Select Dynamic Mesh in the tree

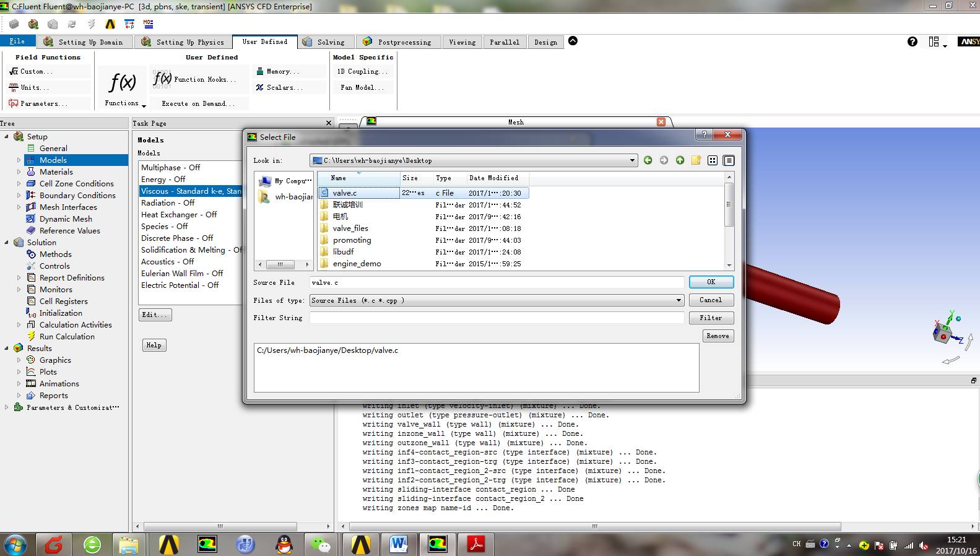(x=66, y=219)
